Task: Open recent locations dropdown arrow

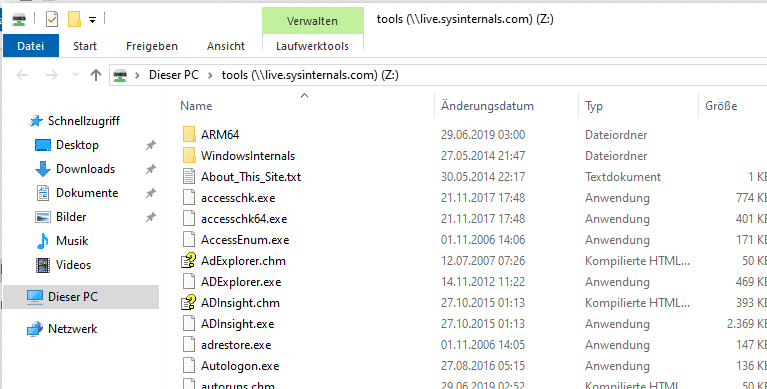Action: (75, 75)
